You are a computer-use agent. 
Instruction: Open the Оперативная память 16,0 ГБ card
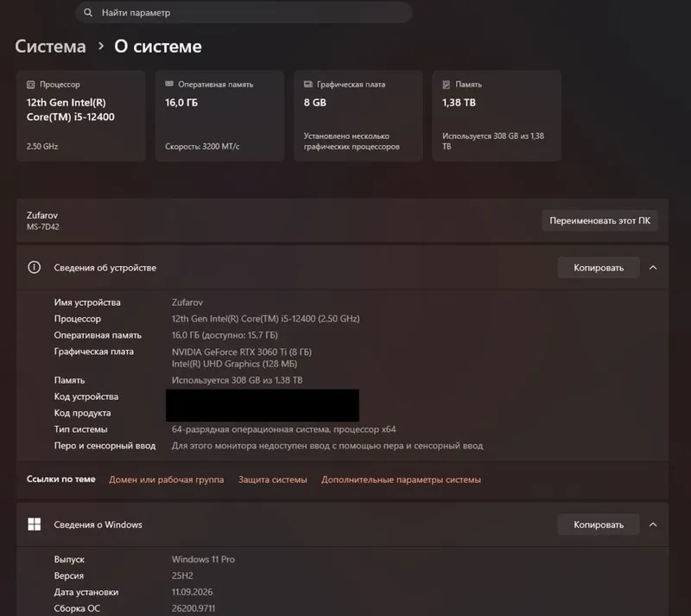click(219, 116)
